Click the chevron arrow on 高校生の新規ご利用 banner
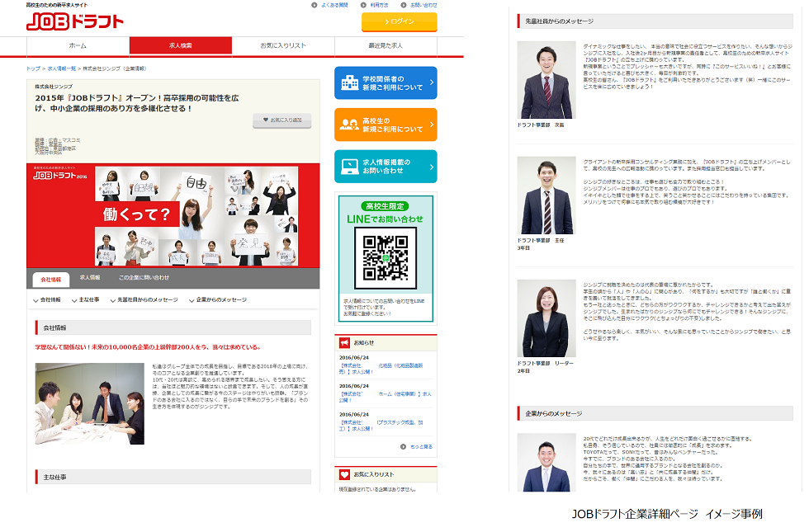The height and width of the screenshot is (532, 809). click(431, 125)
